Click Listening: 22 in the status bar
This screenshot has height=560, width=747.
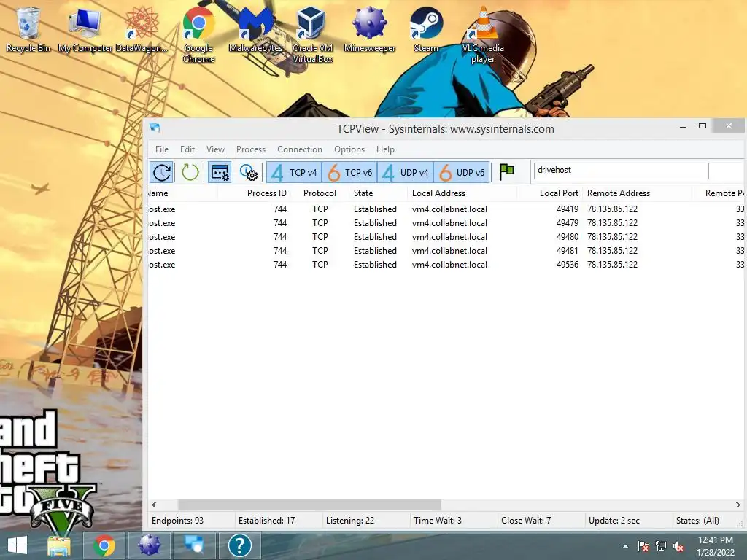350,521
